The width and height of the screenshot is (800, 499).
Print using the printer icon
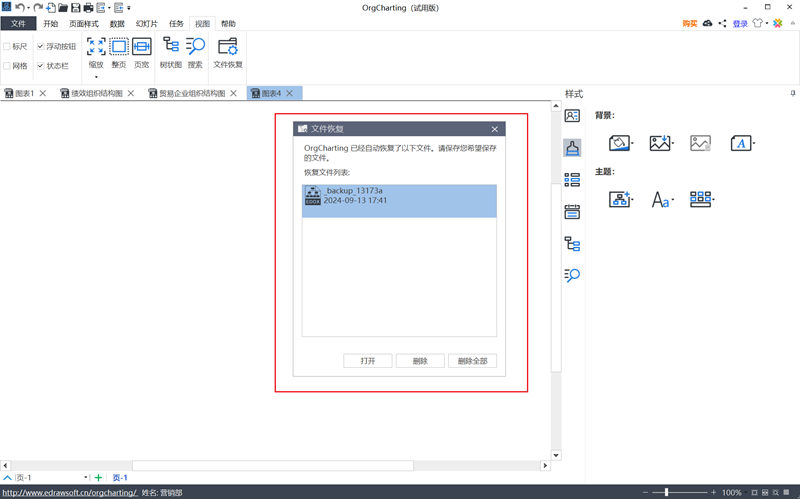pos(88,8)
